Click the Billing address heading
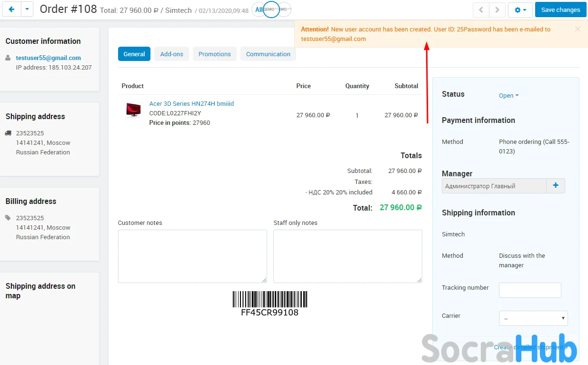 tap(31, 202)
